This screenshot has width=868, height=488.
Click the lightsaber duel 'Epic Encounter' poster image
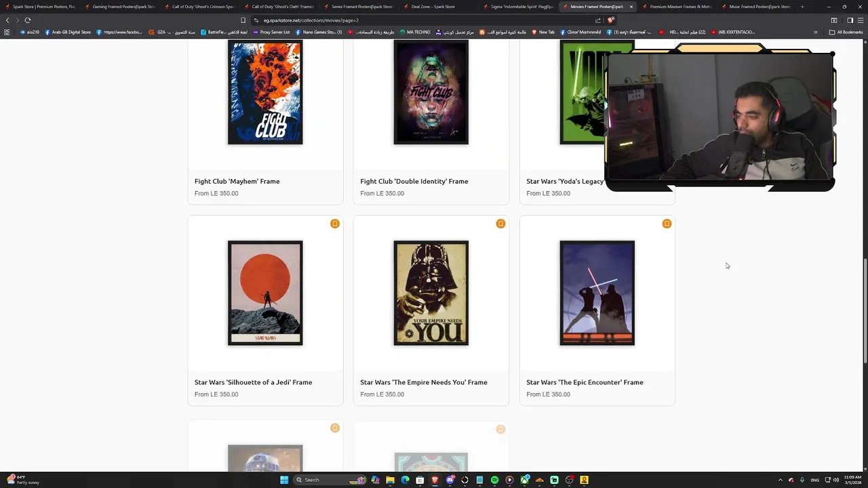click(597, 293)
